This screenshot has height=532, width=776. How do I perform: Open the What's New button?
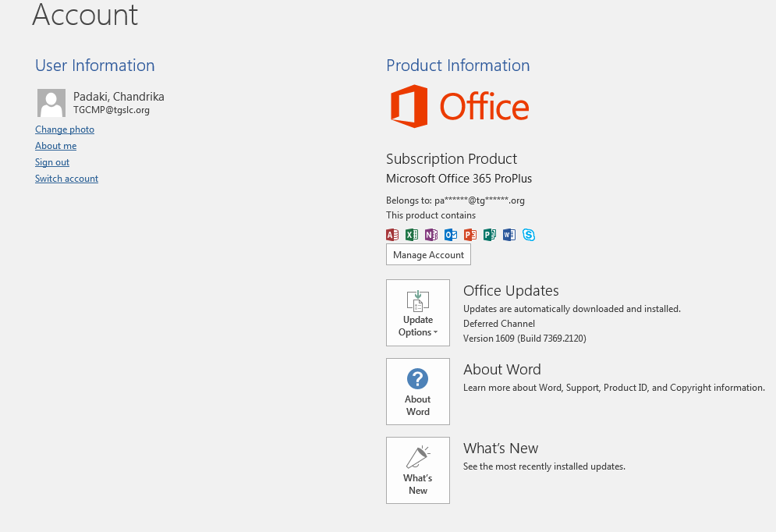tap(418, 470)
